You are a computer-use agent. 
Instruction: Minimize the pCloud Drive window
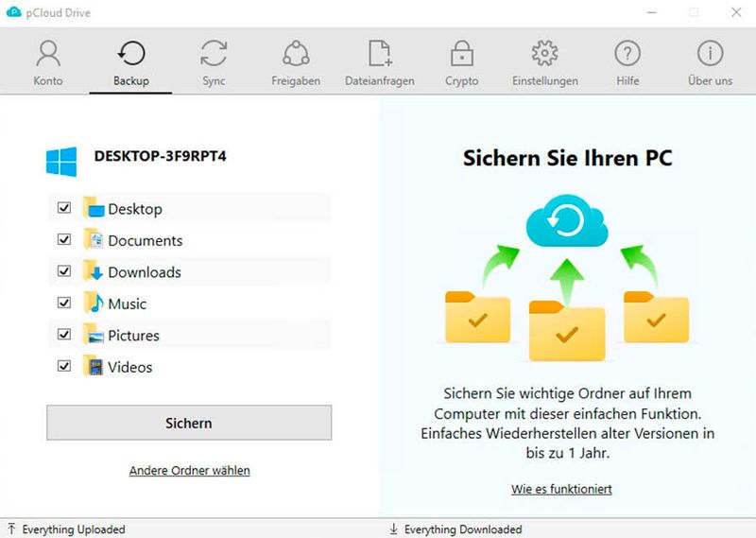(x=652, y=12)
